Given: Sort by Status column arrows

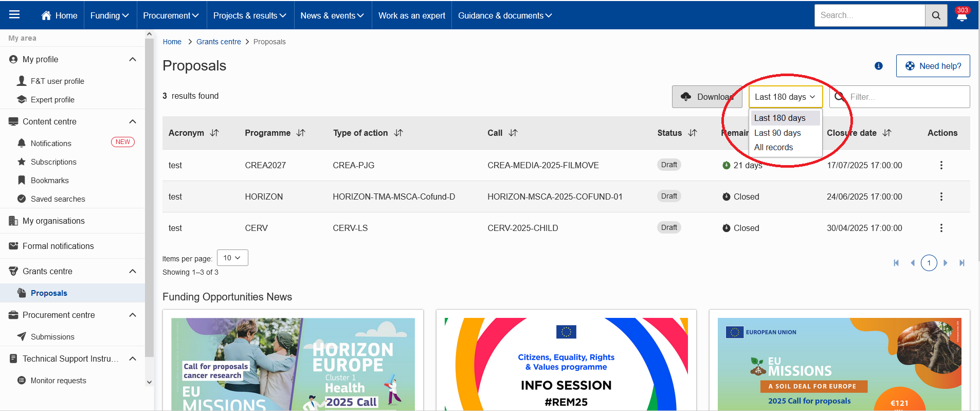Looking at the screenshot, I should click(693, 133).
